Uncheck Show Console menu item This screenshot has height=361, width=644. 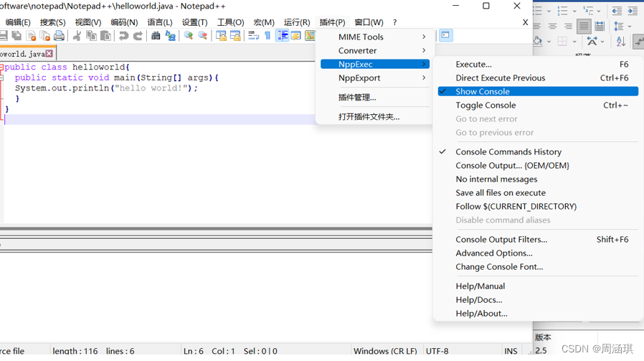[538, 91]
